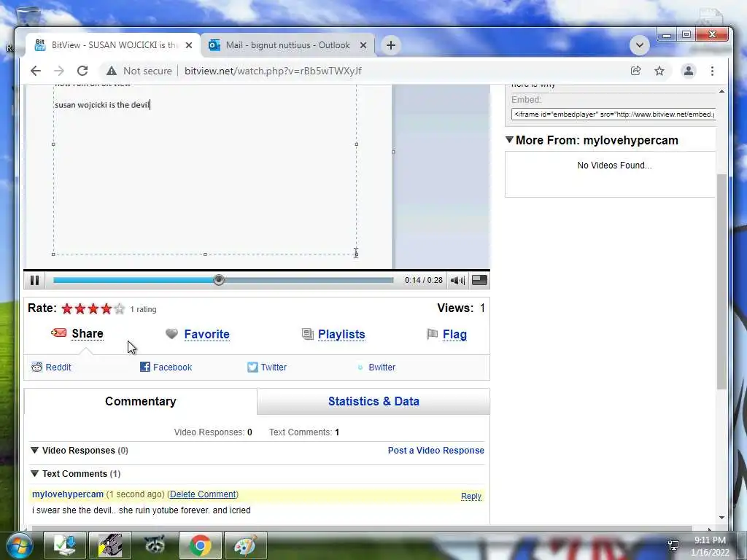Toggle the video player fullscreen icon

pyautogui.click(x=479, y=280)
